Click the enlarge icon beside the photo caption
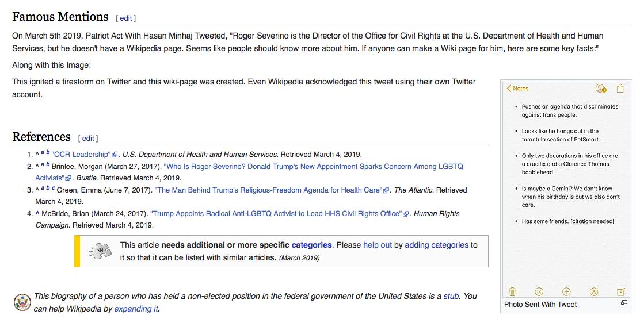 [624, 302]
